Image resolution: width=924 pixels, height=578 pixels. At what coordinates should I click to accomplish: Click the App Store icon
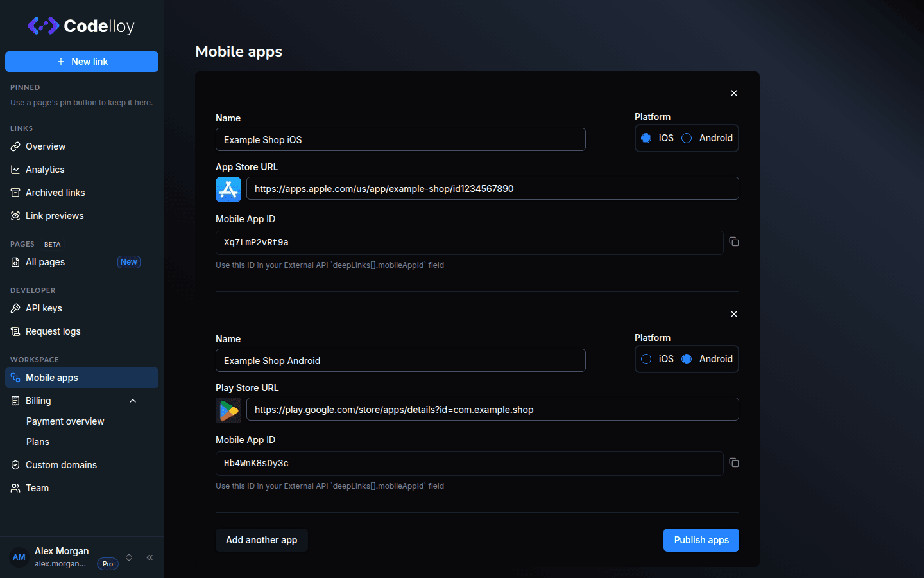[228, 189]
